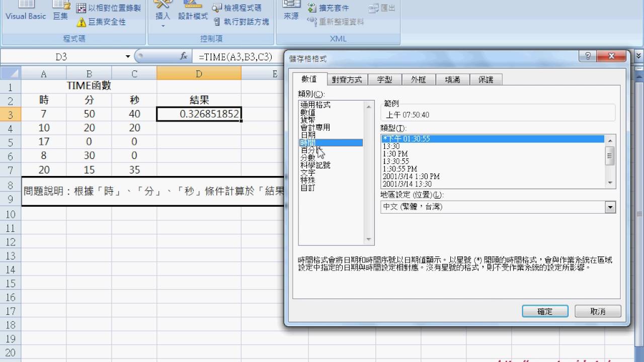Switch to the 數值 tab
Viewport: 644px width, 362px height.
309,79
